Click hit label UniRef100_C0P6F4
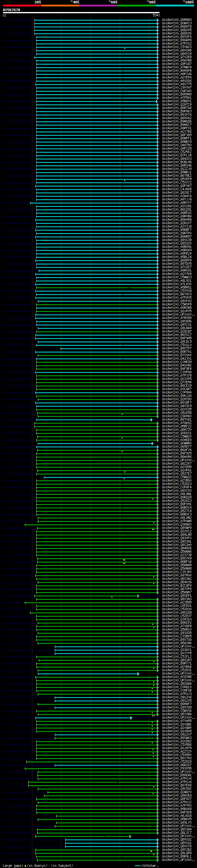197x868 pixels. [x=177, y=487]
